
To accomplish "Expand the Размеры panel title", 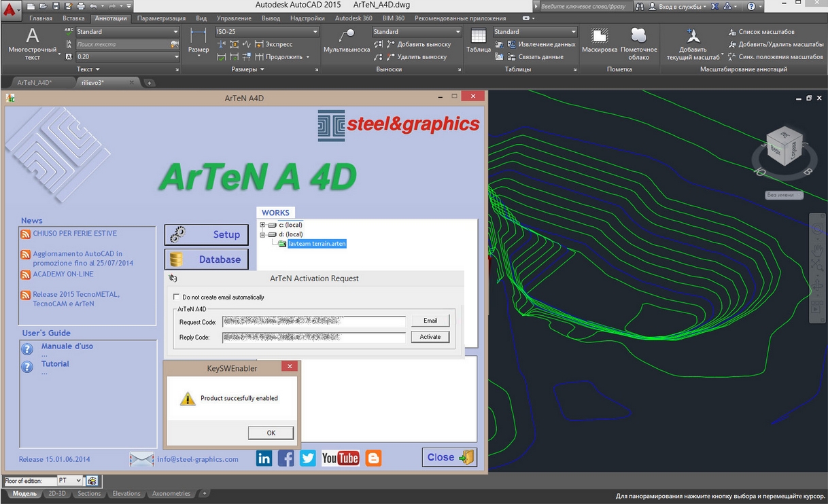I will (x=248, y=69).
